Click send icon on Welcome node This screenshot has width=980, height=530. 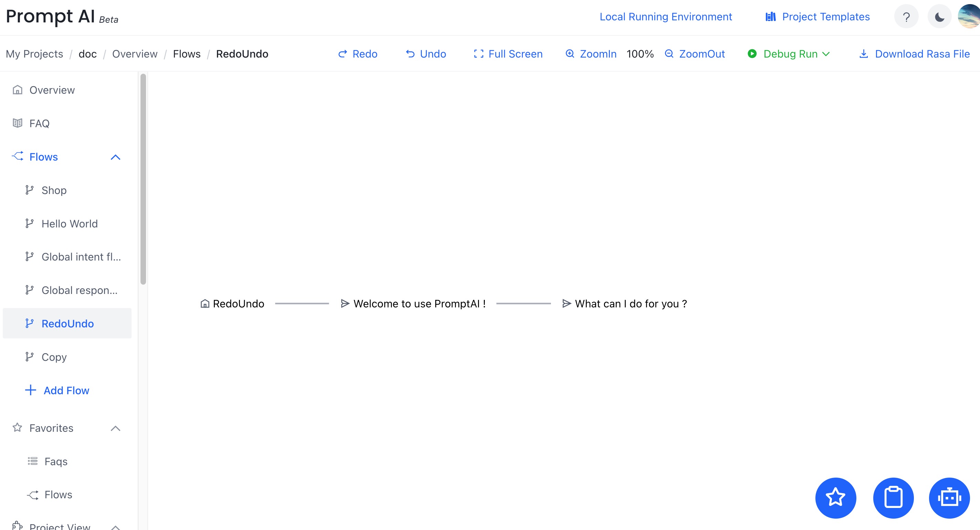[x=345, y=304]
